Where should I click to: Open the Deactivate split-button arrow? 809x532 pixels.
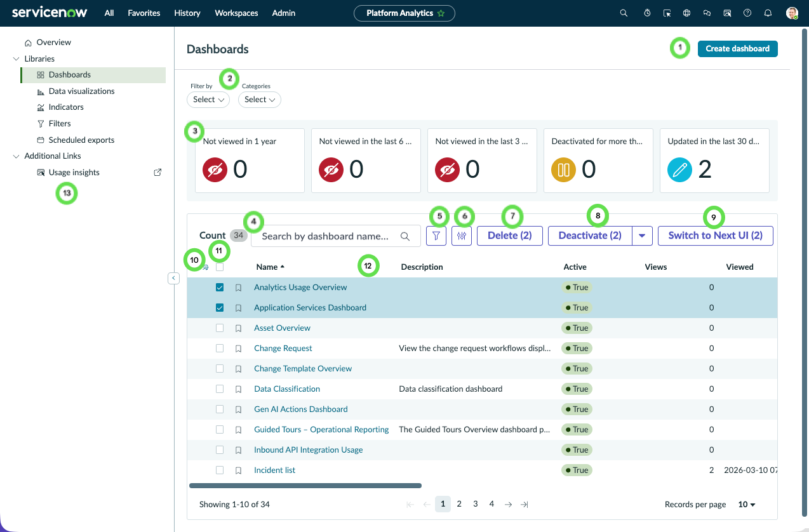642,236
